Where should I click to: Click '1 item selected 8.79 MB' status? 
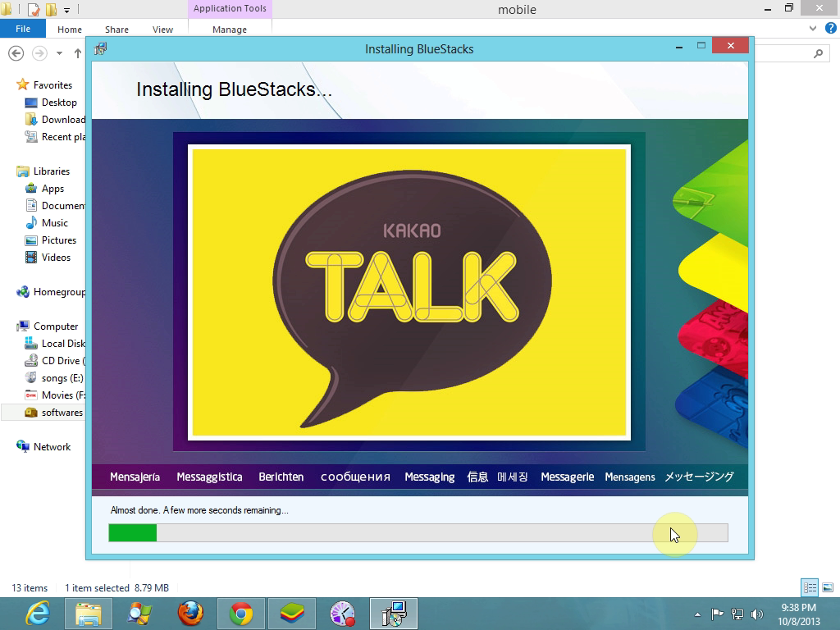[x=116, y=587]
